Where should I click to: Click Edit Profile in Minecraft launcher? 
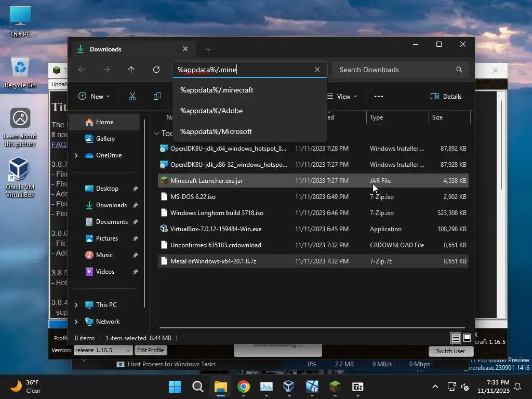coord(150,350)
